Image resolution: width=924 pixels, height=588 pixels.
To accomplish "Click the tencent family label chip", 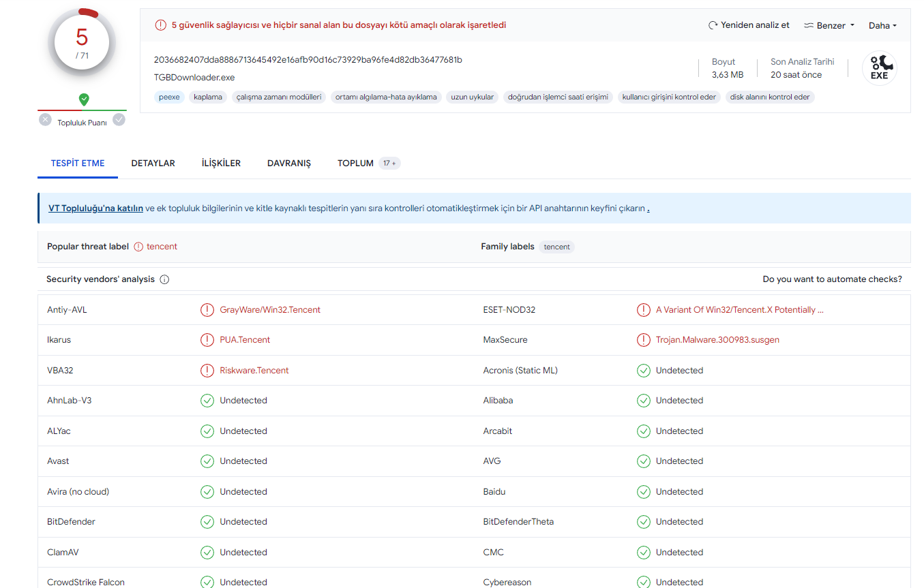I will tap(556, 247).
